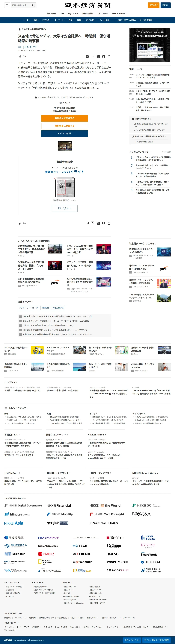This screenshot has height=644, width=175.
Task: Open the NIKKEI KAI logo link
Action: [150, 562]
